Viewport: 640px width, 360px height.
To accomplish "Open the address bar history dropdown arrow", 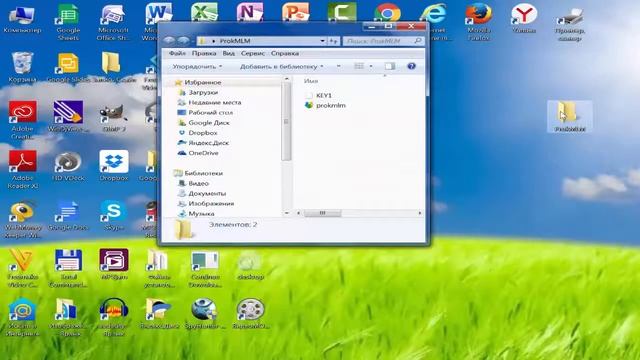I will tap(322, 41).
